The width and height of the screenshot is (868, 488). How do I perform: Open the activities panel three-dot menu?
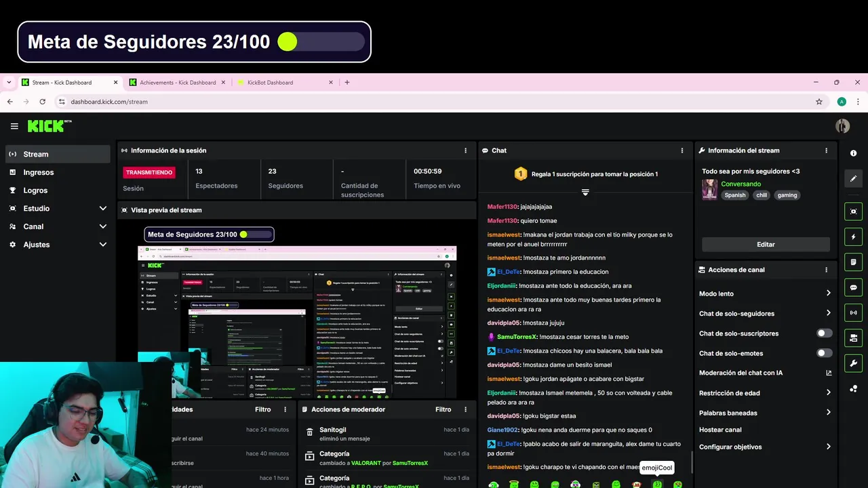[x=285, y=409]
